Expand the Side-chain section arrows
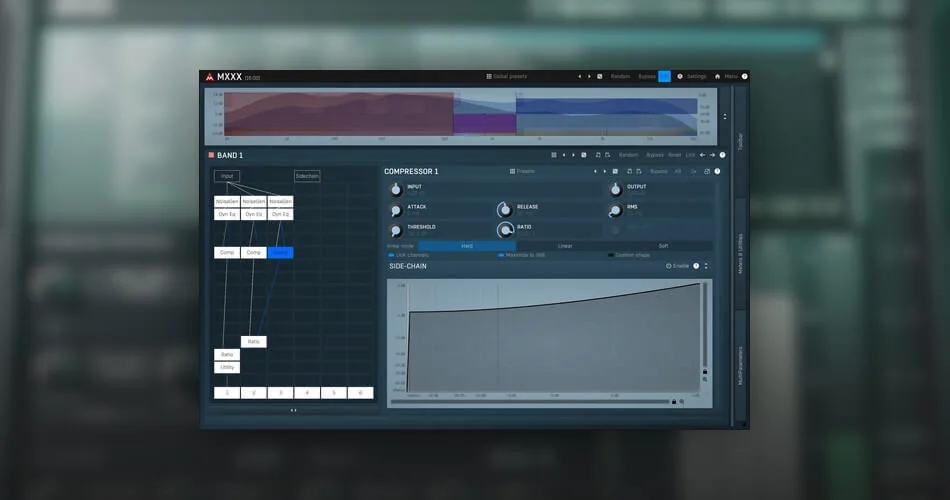This screenshot has width=950, height=500. click(706, 266)
